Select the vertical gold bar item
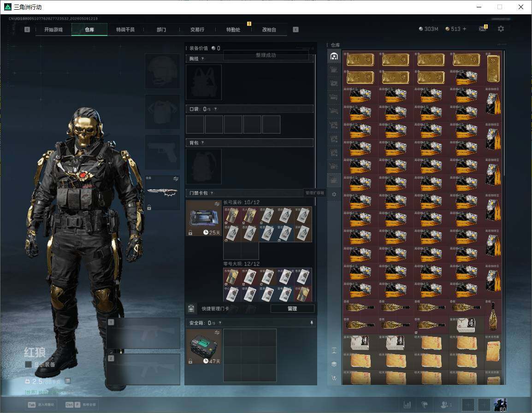 (x=493, y=69)
